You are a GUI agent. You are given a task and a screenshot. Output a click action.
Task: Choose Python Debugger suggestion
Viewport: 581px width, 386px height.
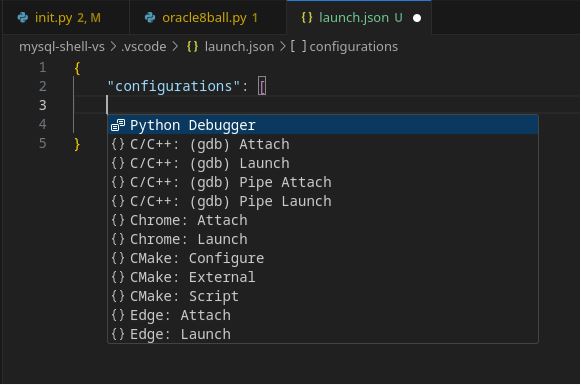click(x=323, y=125)
